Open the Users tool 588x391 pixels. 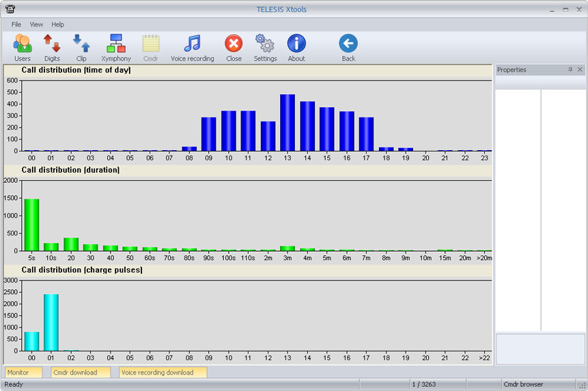click(23, 48)
